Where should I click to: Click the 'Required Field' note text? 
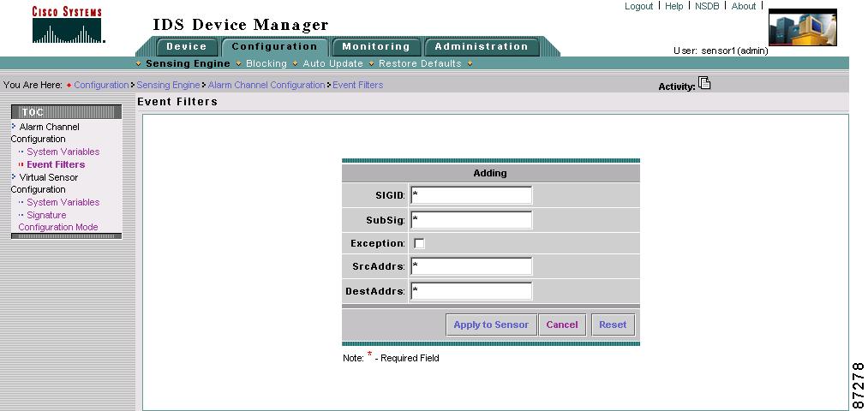(x=410, y=359)
